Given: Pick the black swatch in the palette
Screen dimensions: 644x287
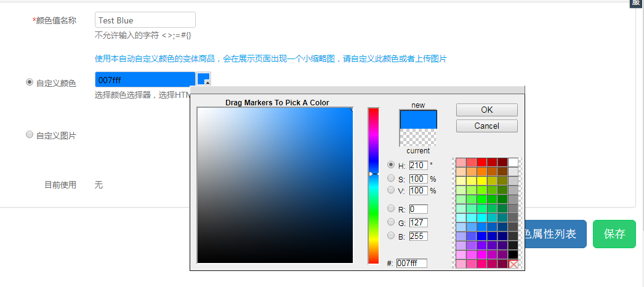Looking at the screenshot, I should (x=513, y=254).
